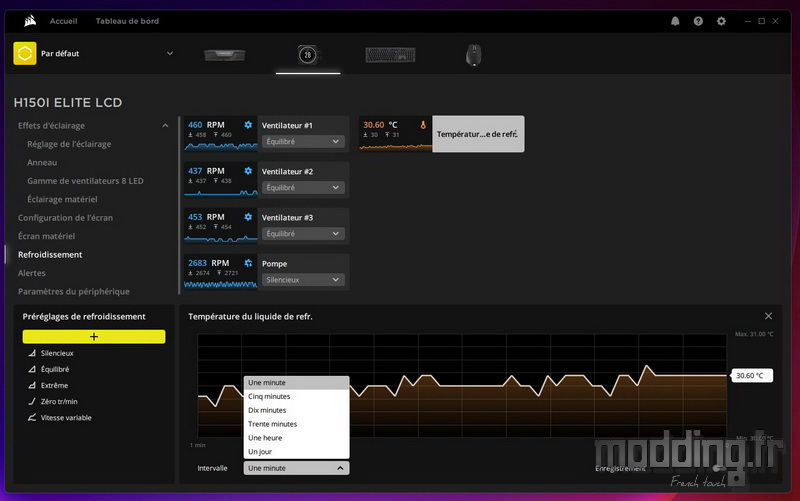Click the yellow Par défaut profile icon
Screen dimensions: 800x501
pos(24,53)
